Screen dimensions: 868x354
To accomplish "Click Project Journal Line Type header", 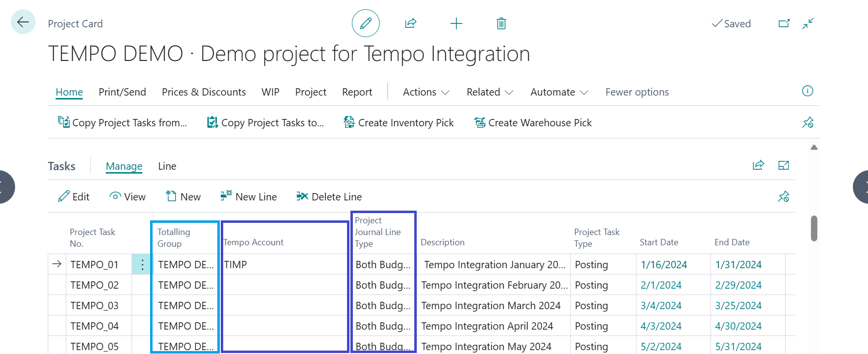I will click(378, 232).
